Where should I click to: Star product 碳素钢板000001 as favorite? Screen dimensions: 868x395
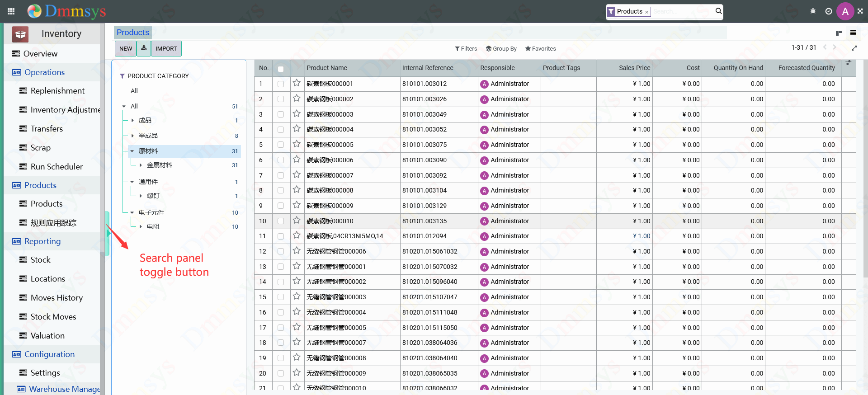click(x=297, y=83)
